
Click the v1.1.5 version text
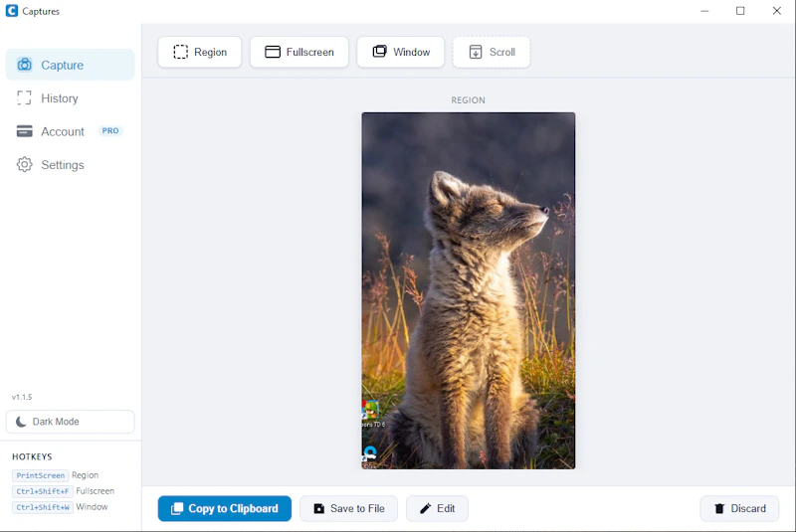(x=22, y=397)
